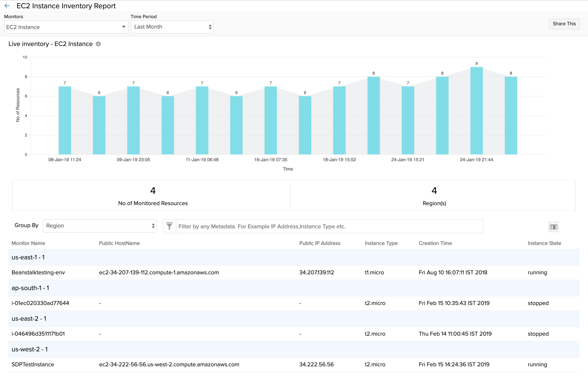
Task: Open the Group By Region dropdown
Action: (x=100, y=226)
